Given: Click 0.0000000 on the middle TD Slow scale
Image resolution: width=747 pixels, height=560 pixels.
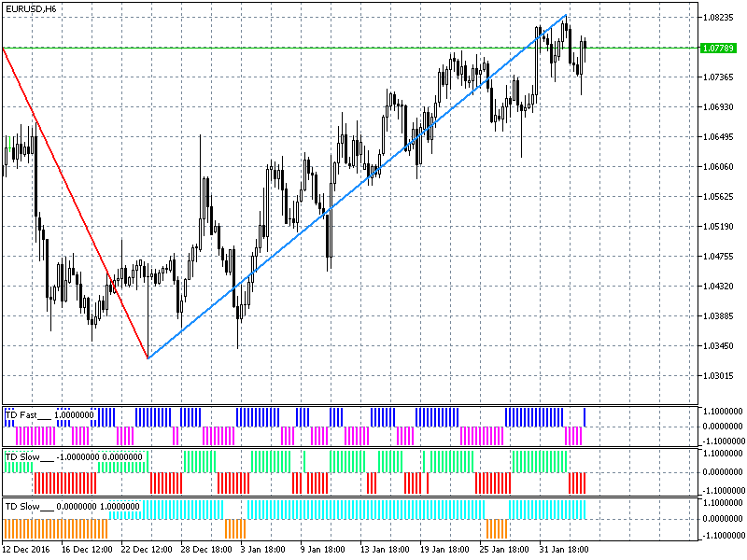Looking at the screenshot, I should (x=723, y=472).
